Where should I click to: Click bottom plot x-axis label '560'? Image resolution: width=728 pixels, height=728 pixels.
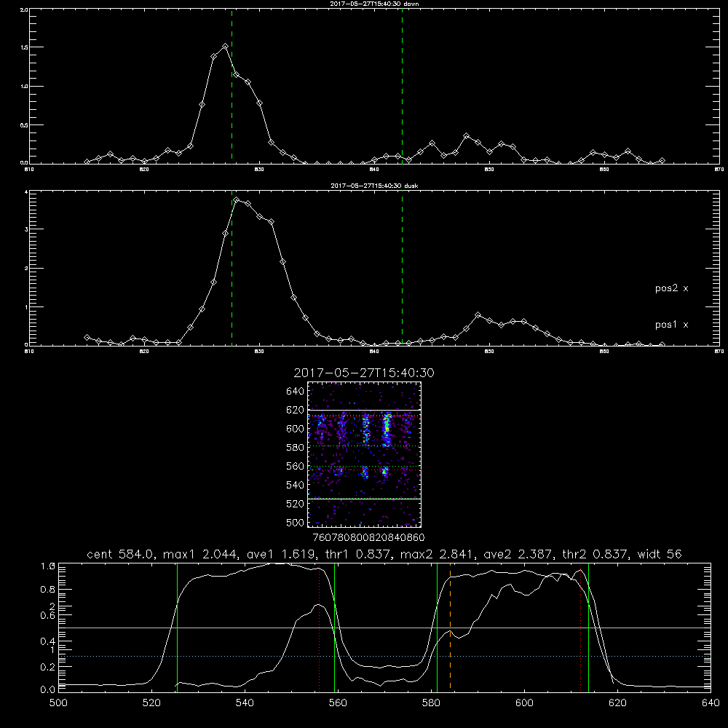[x=338, y=703]
